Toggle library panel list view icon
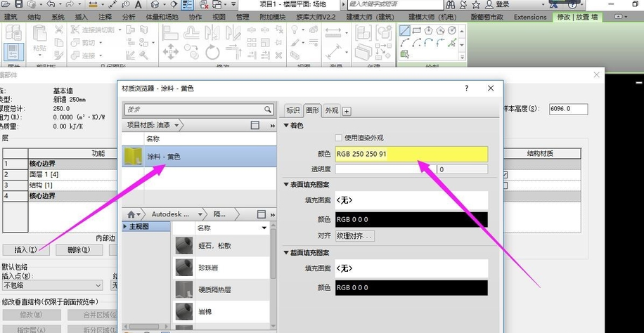 pos(262,214)
